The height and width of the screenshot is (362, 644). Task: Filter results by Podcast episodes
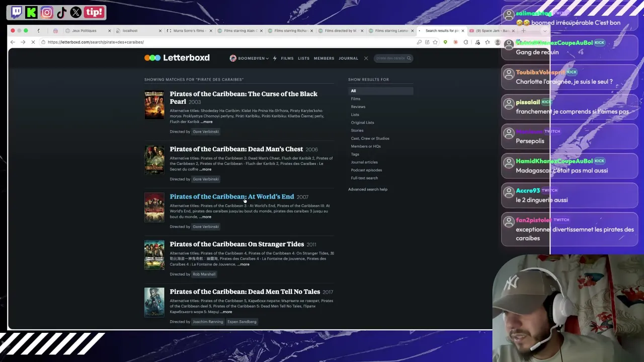pos(366,170)
